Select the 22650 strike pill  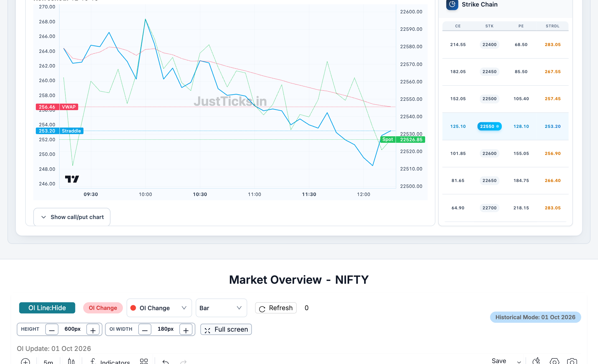pyautogui.click(x=490, y=180)
